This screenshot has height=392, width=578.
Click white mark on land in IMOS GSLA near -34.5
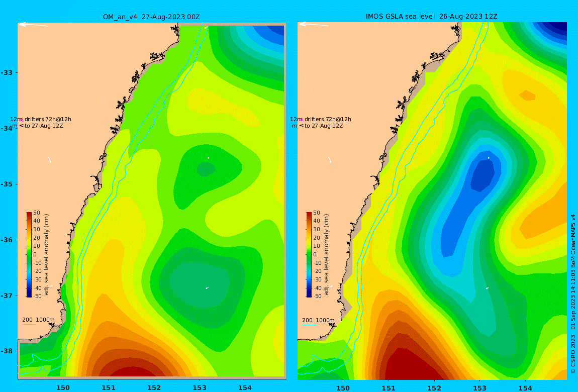(x=330, y=160)
